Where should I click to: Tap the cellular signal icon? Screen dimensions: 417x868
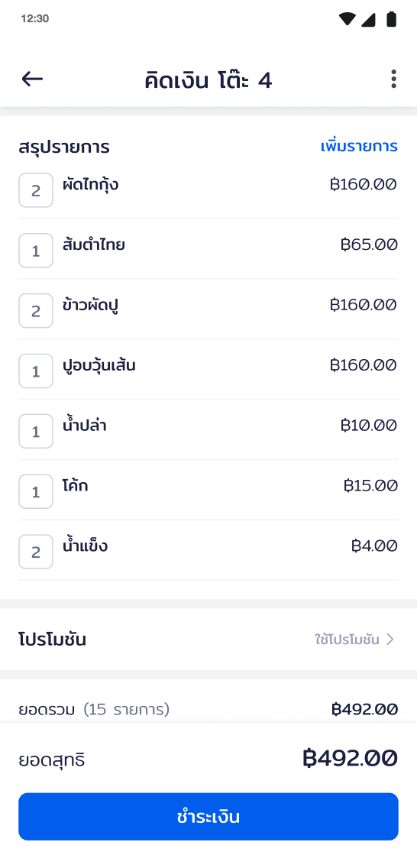click(x=368, y=19)
